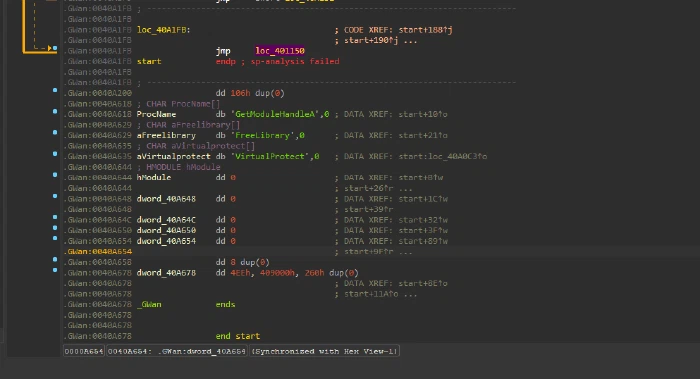Click the 'HMODULE hModule' type comment
Image resolution: width=700 pixels, height=379 pixels.
tap(183, 167)
